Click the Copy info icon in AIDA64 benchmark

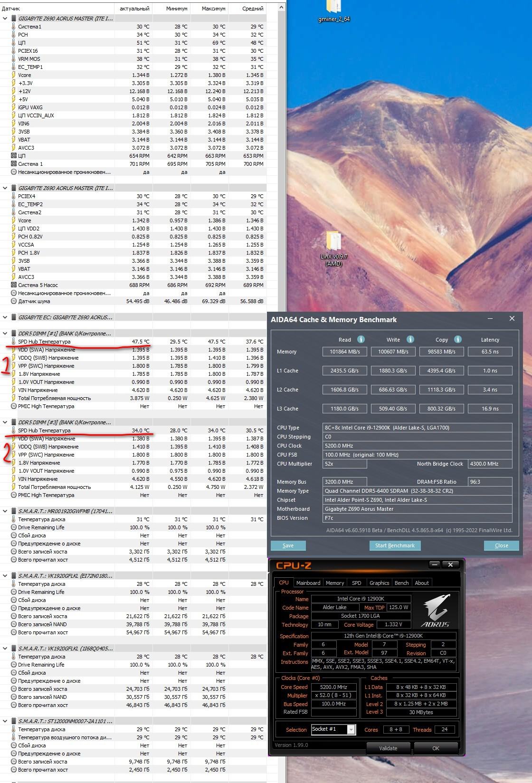[458, 339]
